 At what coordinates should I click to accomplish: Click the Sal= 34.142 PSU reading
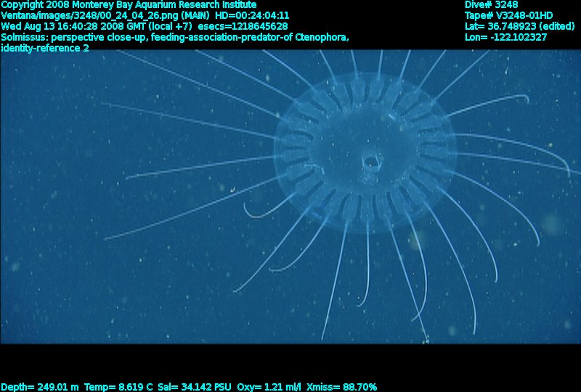pos(200,387)
